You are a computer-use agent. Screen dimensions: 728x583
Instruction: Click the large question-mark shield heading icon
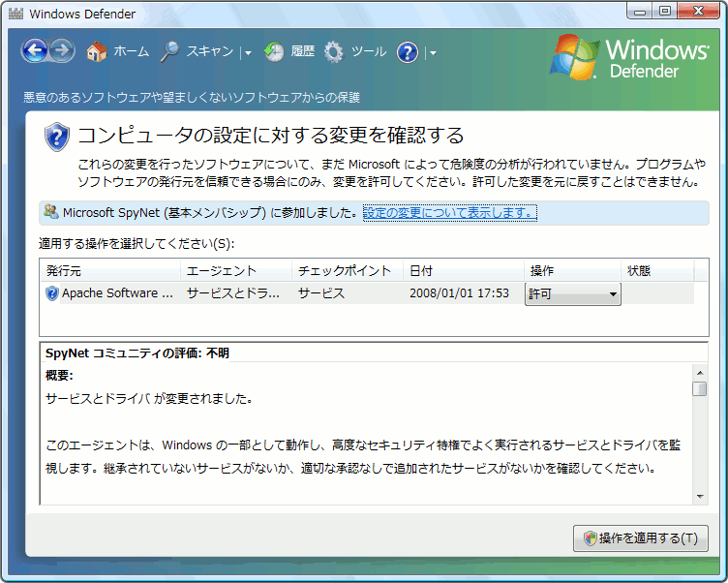tap(57, 138)
